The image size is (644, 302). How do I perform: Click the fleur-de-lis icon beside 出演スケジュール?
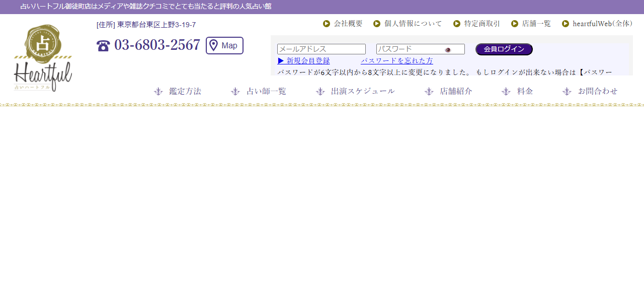[x=320, y=91]
